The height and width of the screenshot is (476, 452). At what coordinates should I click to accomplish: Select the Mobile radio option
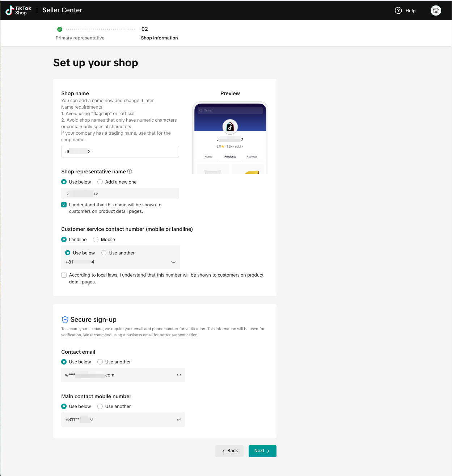click(96, 240)
